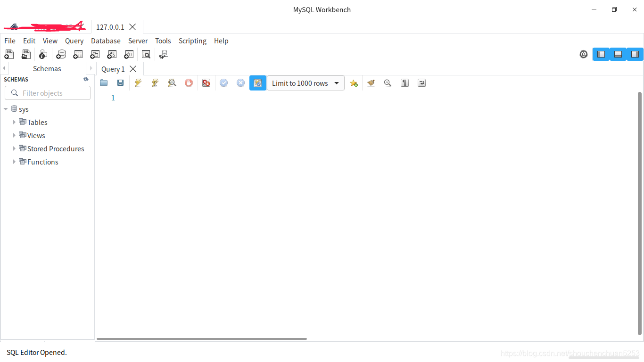Toggle word wrapping in editor
Image resolution: width=644 pixels, height=362 pixels.
coord(421,83)
